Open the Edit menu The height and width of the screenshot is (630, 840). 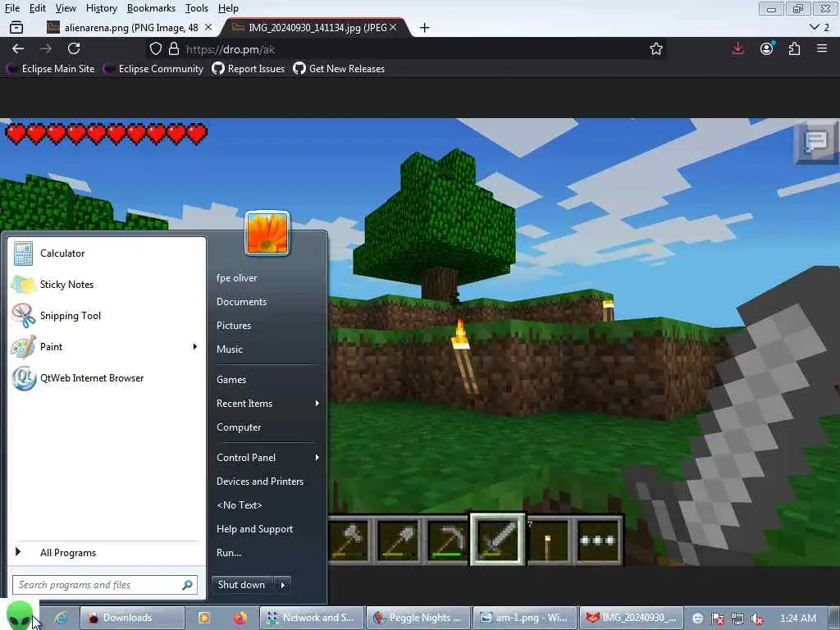38,8
